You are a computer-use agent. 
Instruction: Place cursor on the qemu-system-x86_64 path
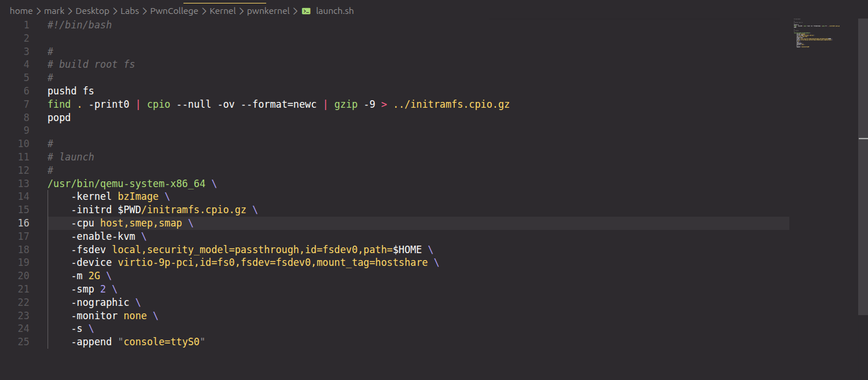(126, 184)
